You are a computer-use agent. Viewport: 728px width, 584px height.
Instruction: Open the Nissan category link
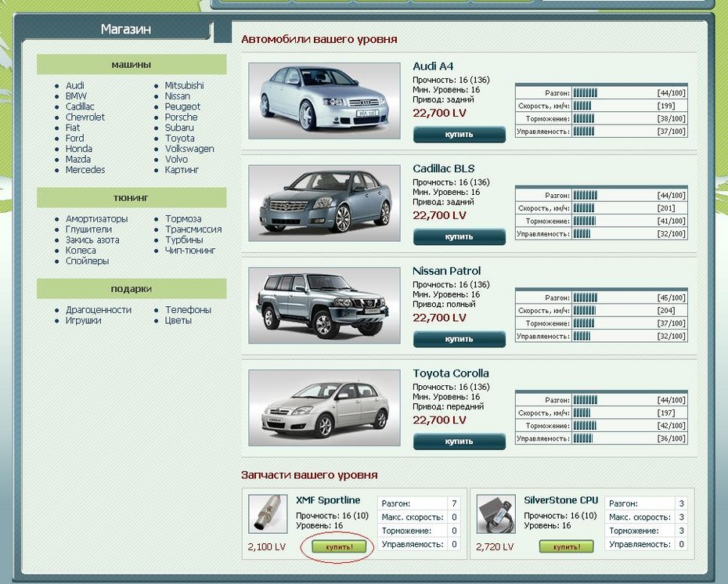click(x=178, y=96)
